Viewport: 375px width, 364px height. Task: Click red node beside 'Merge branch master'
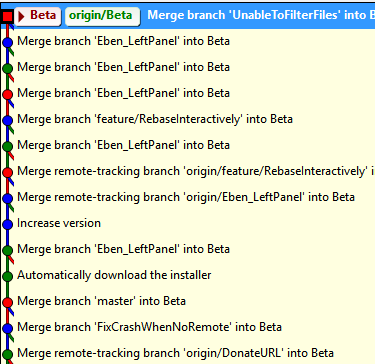tap(7, 302)
